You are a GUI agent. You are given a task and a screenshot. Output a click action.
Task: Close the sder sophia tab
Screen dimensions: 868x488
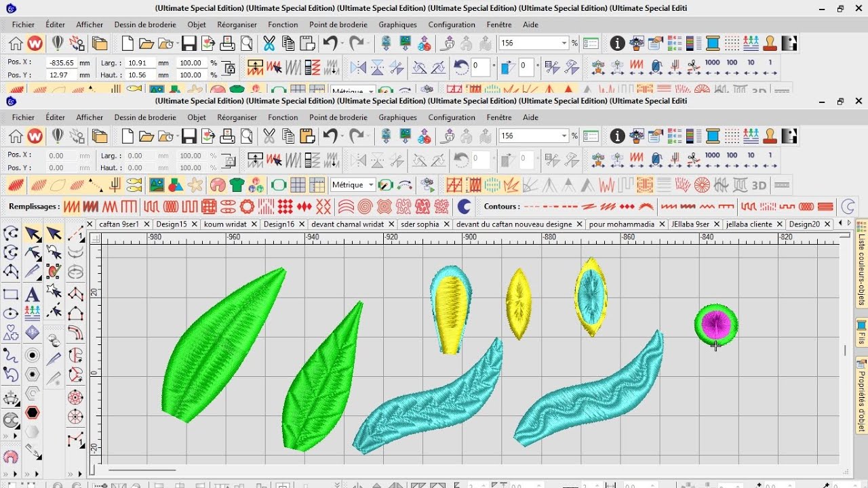tap(446, 224)
